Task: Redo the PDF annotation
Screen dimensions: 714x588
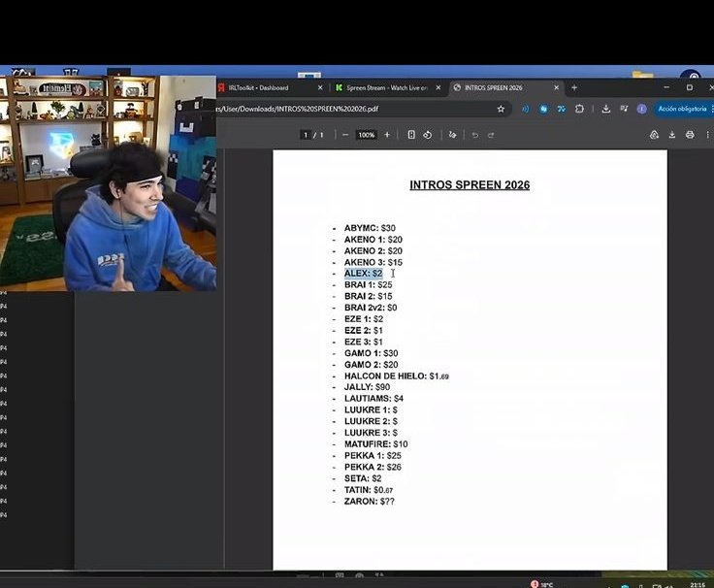Action: [491, 135]
